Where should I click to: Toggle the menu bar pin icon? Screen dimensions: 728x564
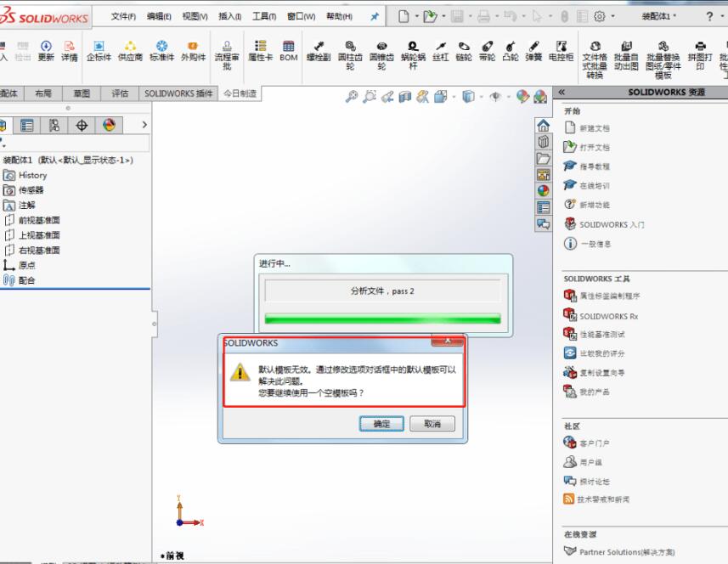tap(375, 16)
